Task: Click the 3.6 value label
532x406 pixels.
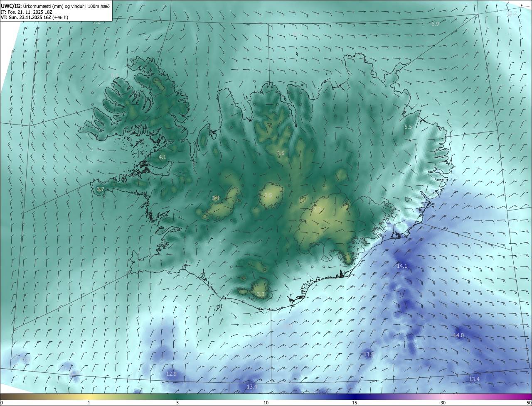Action: 281,154
